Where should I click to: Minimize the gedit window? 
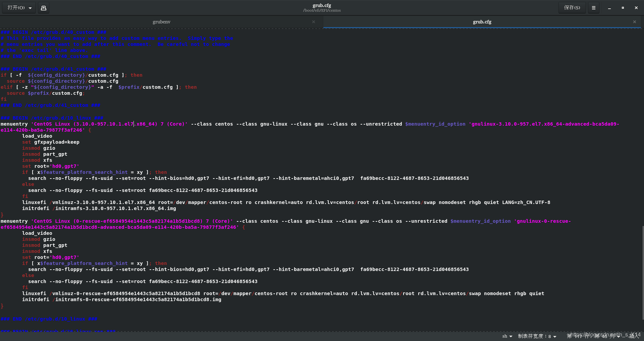[609, 8]
